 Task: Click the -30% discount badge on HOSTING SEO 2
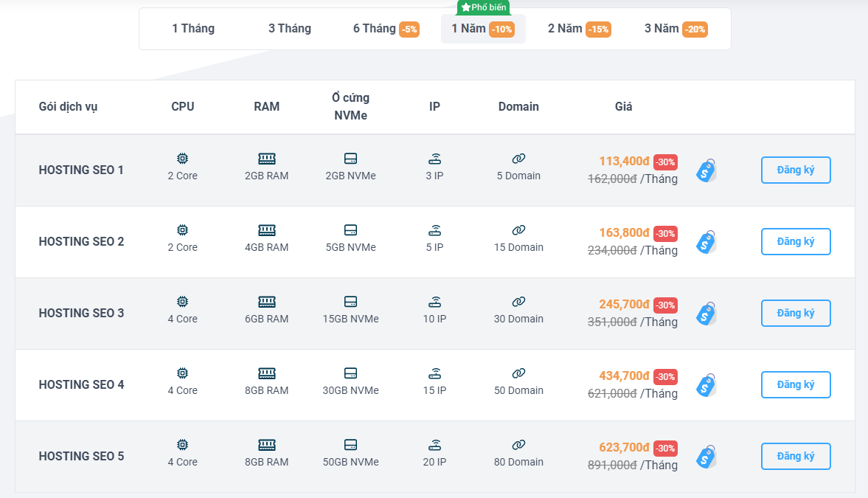pyautogui.click(x=665, y=233)
